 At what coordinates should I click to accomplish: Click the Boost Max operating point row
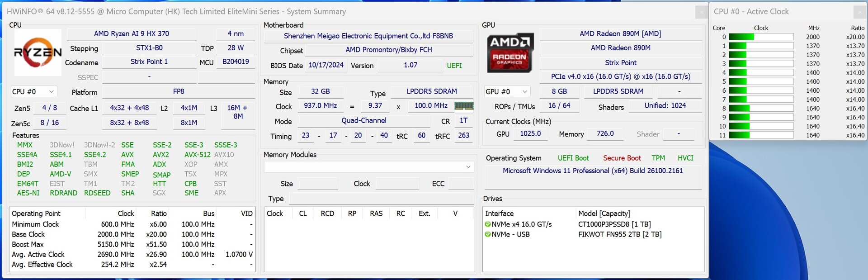click(x=132, y=244)
